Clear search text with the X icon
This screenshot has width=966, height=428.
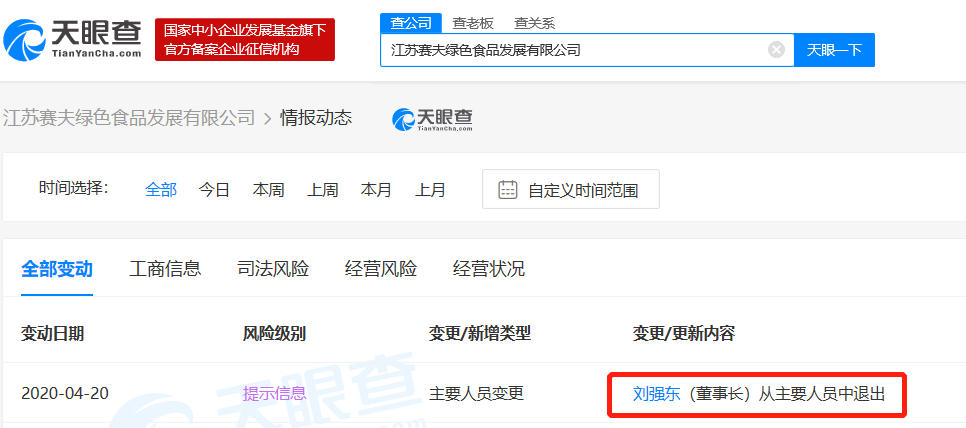[x=776, y=50]
